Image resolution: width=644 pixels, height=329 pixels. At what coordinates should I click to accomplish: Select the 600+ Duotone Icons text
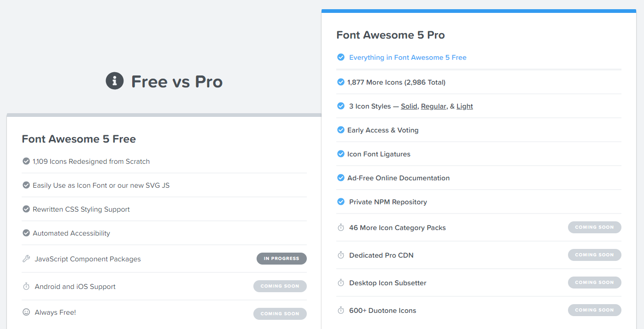[x=383, y=311]
